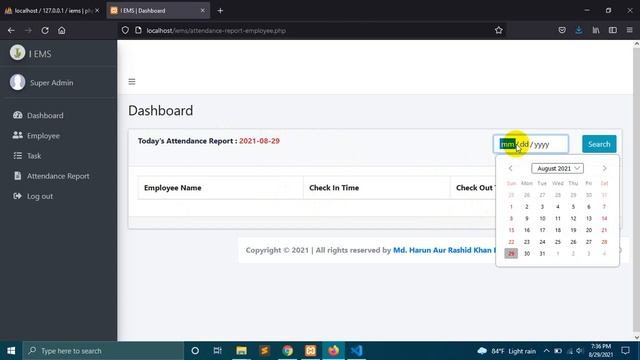The height and width of the screenshot is (360, 640).
Task: Click the 2021-08-29 report date text
Action: point(259,141)
